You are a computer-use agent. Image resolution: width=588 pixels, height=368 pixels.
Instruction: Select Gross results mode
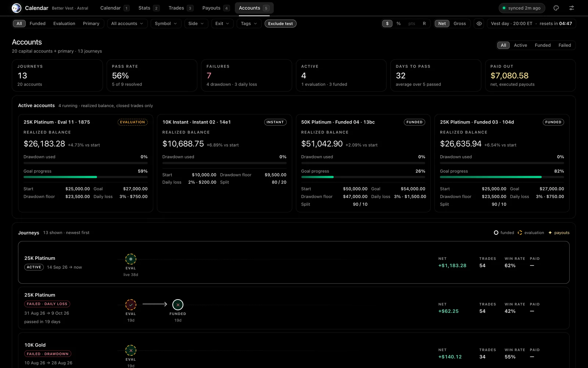tap(460, 24)
